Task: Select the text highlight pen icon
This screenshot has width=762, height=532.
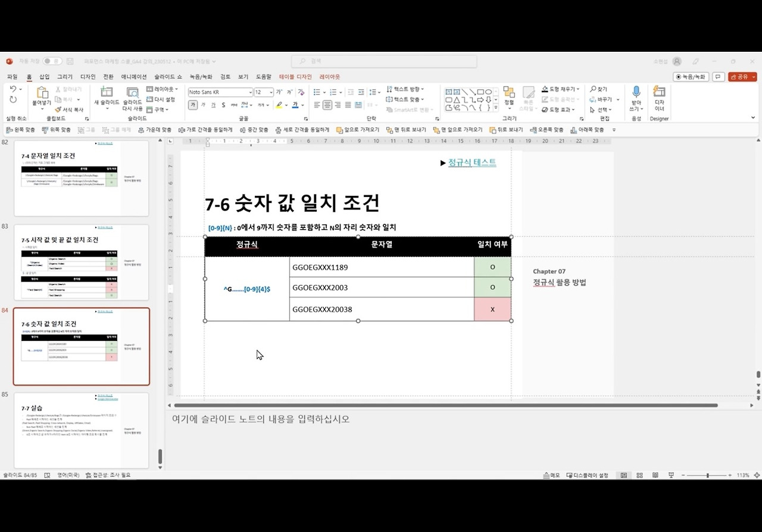Action: (279, 105)
